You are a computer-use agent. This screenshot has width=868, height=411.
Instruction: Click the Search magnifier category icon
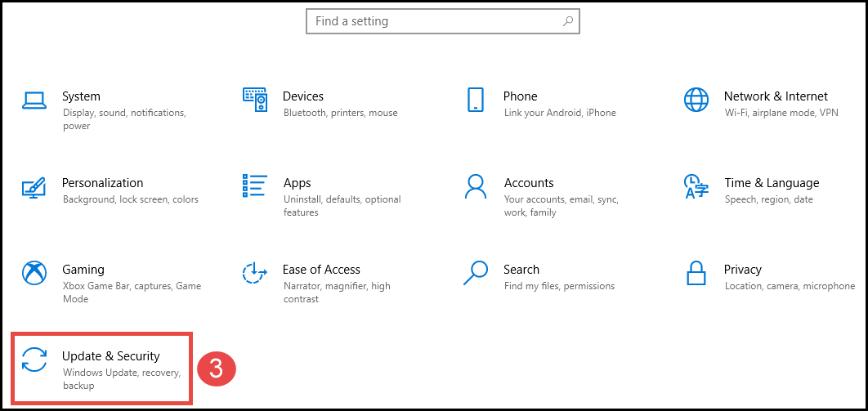point(476,273)
